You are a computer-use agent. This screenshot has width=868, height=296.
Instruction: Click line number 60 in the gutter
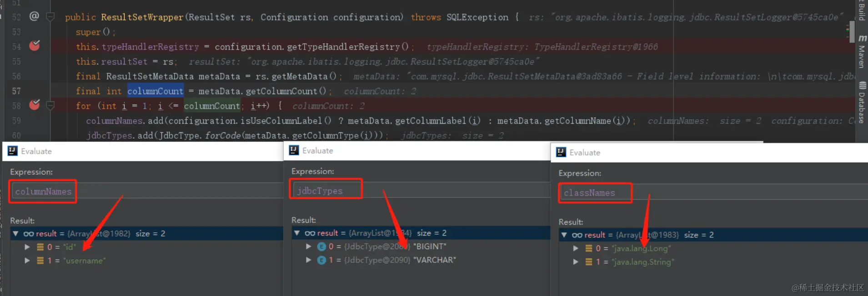(16, 135)
